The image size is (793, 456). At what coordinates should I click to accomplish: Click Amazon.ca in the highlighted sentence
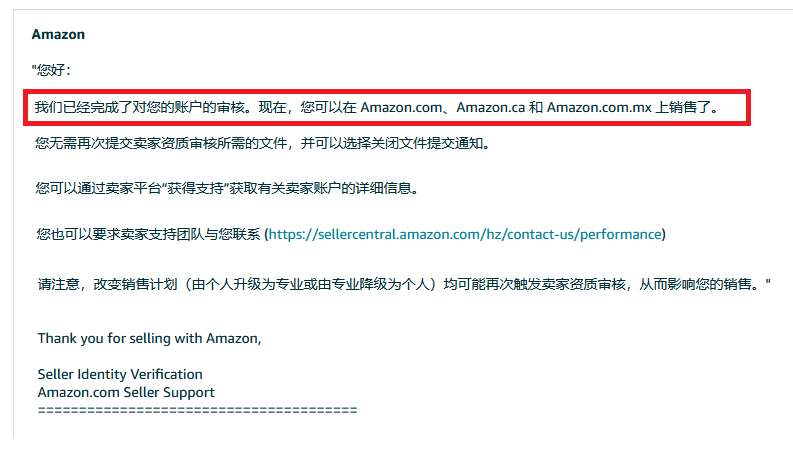[x=490, y=108]
